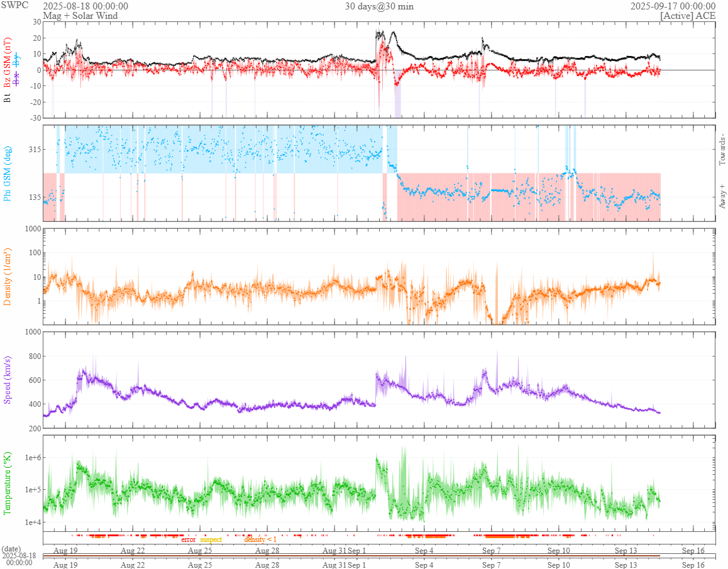
Task: Click the red error legend entry
Action: pyautogui.click(x=189, y=539)
